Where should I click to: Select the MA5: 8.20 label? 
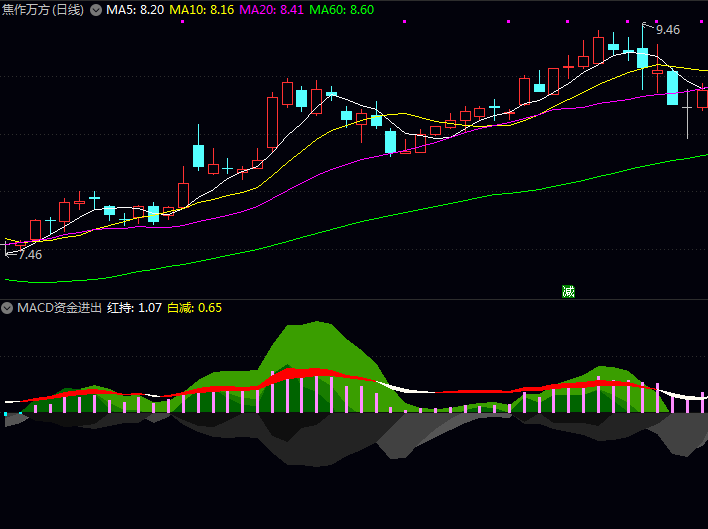(135, 10)
